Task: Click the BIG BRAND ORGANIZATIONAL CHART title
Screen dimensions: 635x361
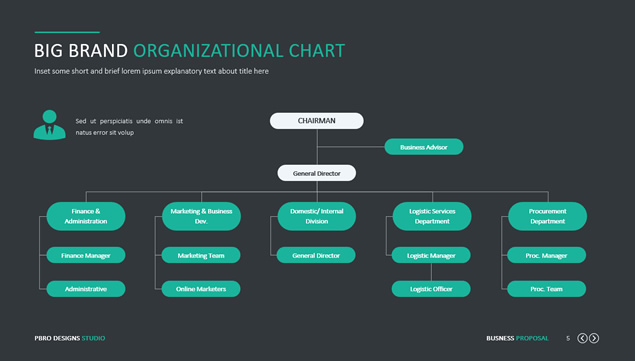Action: tap(190, 51)
